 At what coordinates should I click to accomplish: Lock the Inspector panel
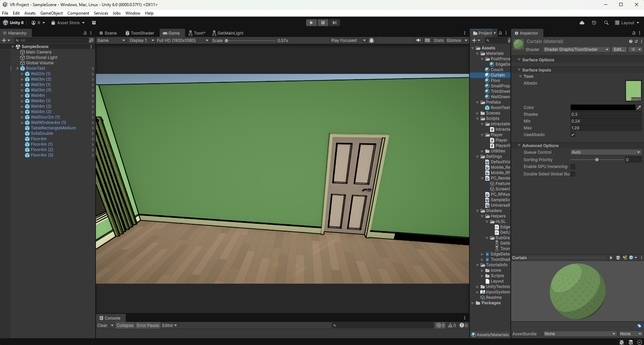633,33
